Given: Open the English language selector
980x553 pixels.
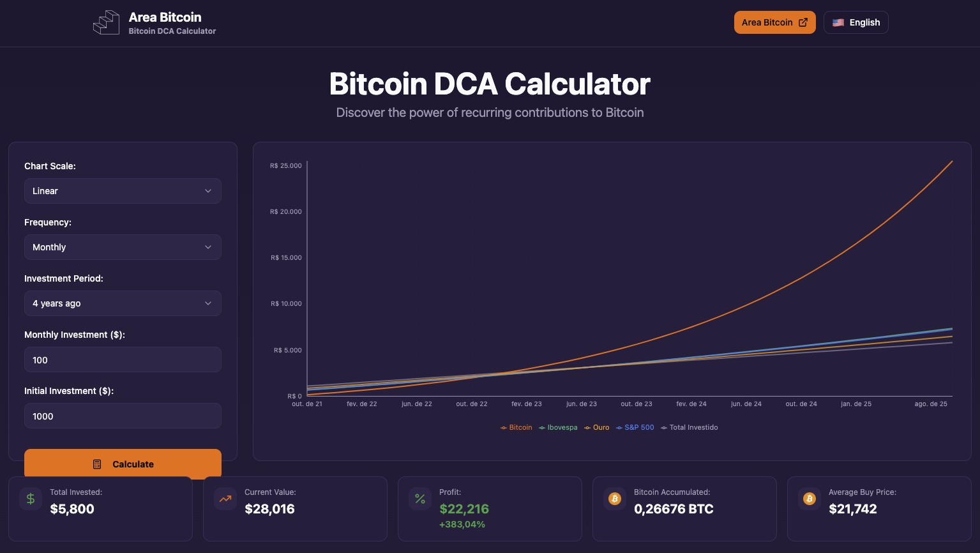Looking at the screenshot, I should point(856,22).
